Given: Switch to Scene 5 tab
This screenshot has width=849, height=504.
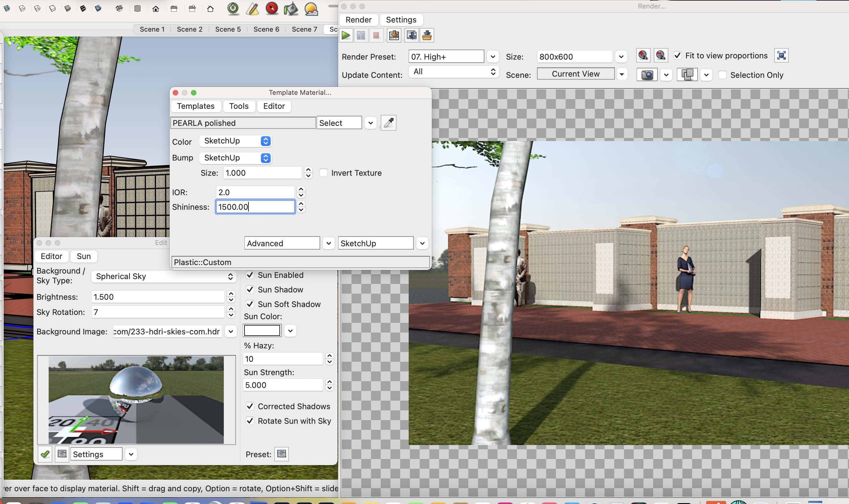Looking at the screenshot, I should click(228, 29).
